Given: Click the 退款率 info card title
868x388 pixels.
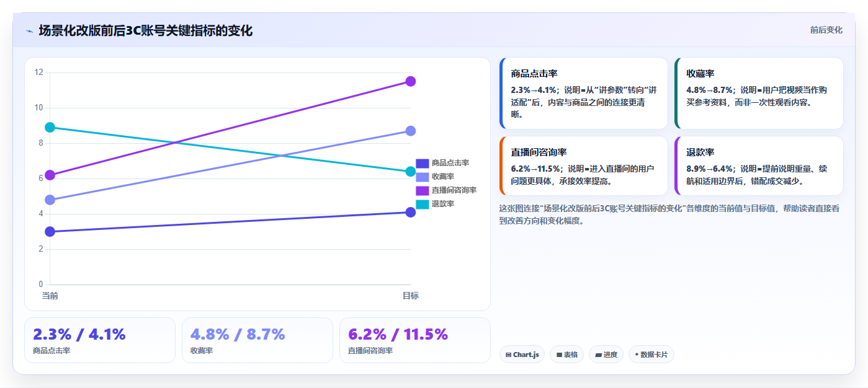Looking at the screenshot, I should 700,152.
